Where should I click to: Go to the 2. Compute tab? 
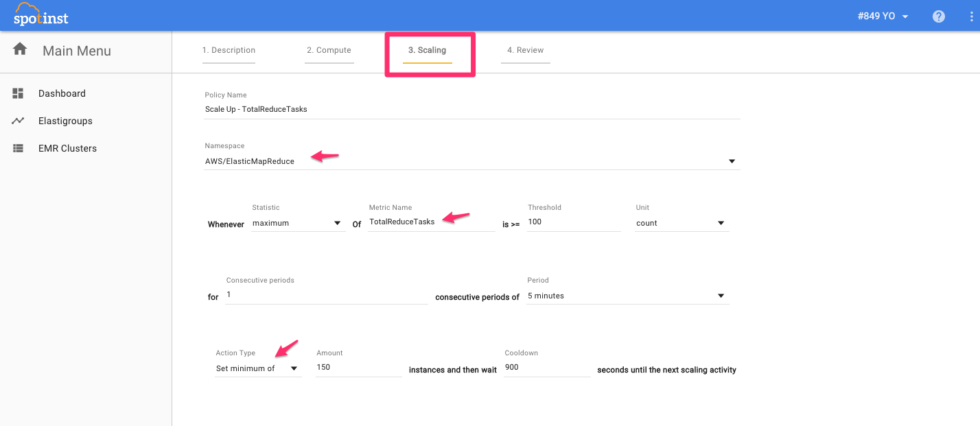point(329,50)
